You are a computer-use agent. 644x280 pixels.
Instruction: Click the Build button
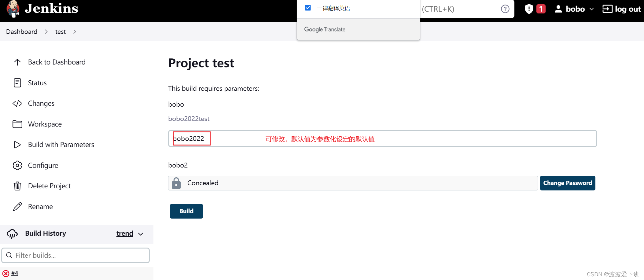coord(186,211)
